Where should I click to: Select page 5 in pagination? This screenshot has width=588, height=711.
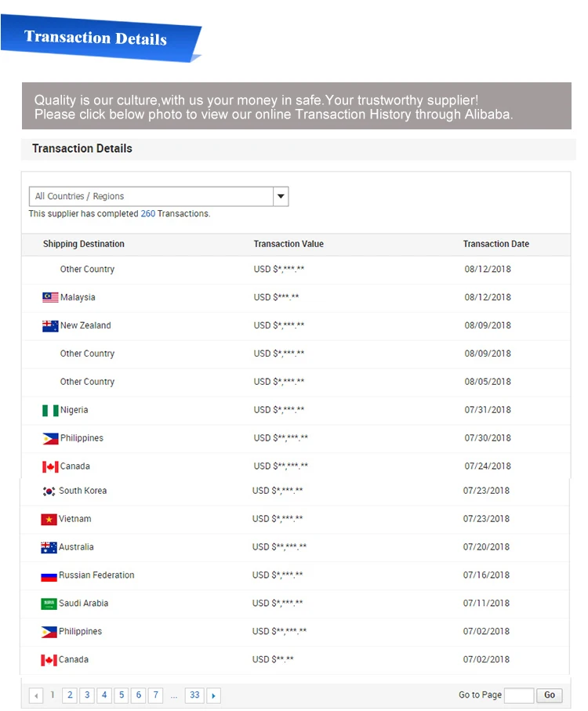point(122,695)
